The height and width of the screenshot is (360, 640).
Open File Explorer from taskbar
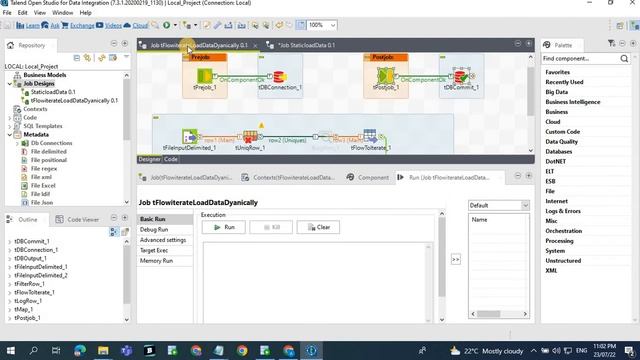pyautogui.click(x=103, y=351)
